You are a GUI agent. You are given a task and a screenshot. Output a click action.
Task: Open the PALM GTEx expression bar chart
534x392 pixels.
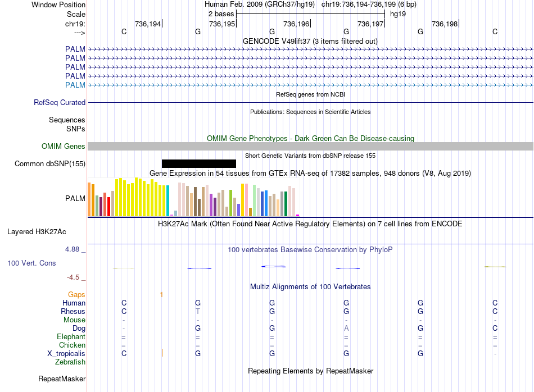click(x=193, y=197)
